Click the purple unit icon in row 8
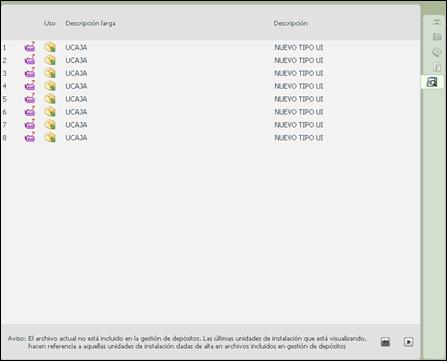This screenshot has height=361, width=447. 30,137
